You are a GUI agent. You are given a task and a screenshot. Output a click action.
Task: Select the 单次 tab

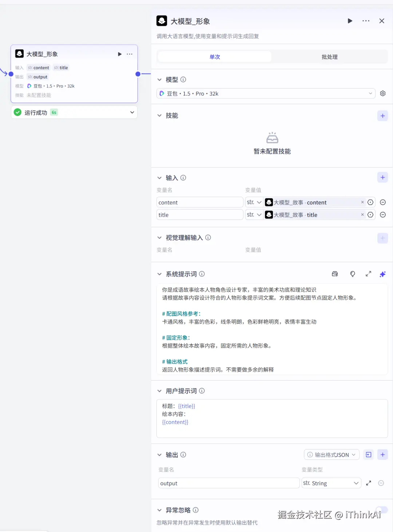coord(214,57)
